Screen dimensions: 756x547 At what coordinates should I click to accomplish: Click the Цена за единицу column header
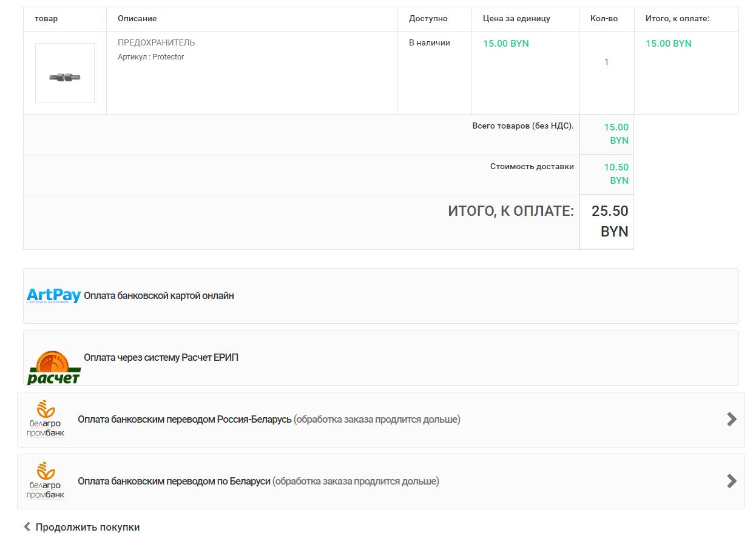tap(516, 19)
